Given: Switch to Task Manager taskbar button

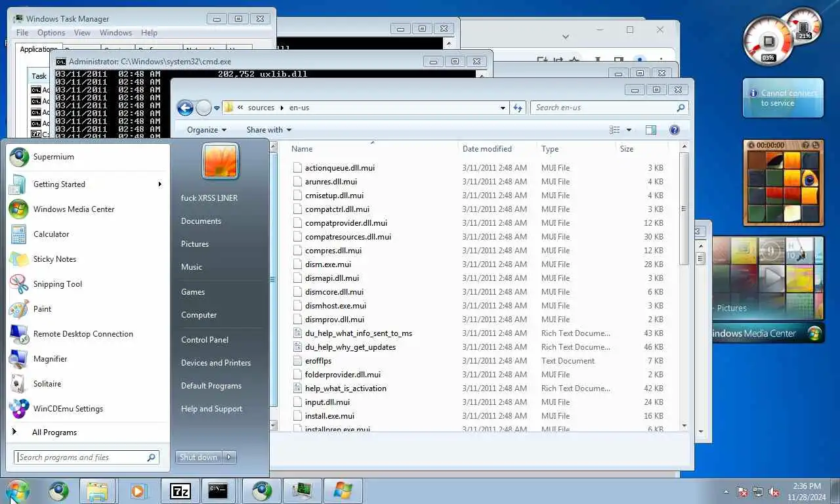Looking at the screenshot, I should (302, 491).
